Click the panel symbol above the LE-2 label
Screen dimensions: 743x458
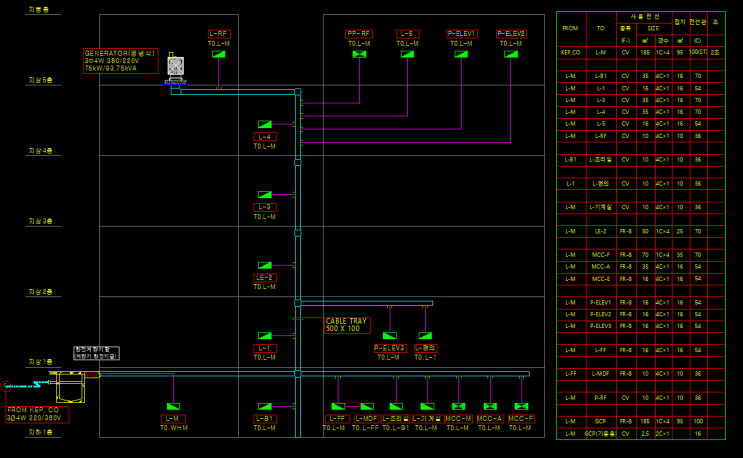coord(264,265)
